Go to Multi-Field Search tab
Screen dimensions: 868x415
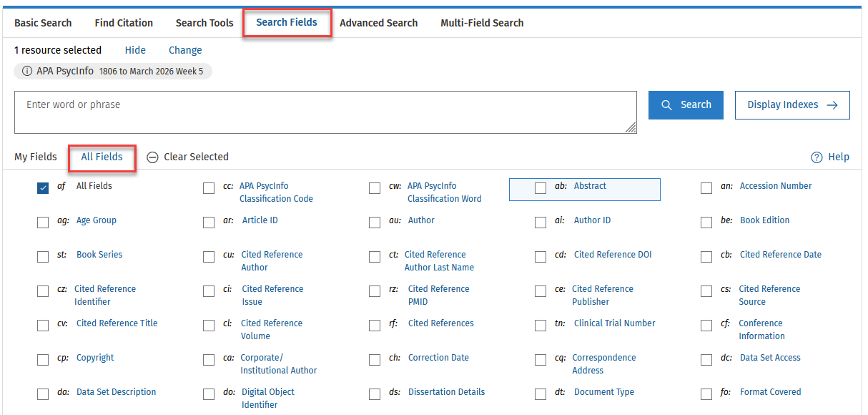pos(482,23)
